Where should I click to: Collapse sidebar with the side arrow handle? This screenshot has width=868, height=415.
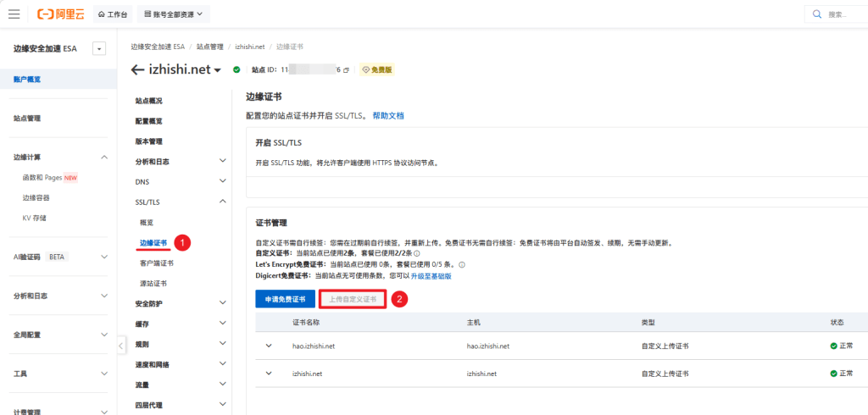click(x=121, y=346)
